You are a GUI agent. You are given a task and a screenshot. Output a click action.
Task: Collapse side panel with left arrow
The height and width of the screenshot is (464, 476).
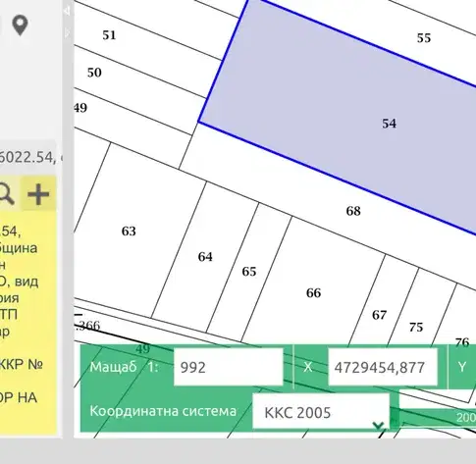click(x=67, y=12)
